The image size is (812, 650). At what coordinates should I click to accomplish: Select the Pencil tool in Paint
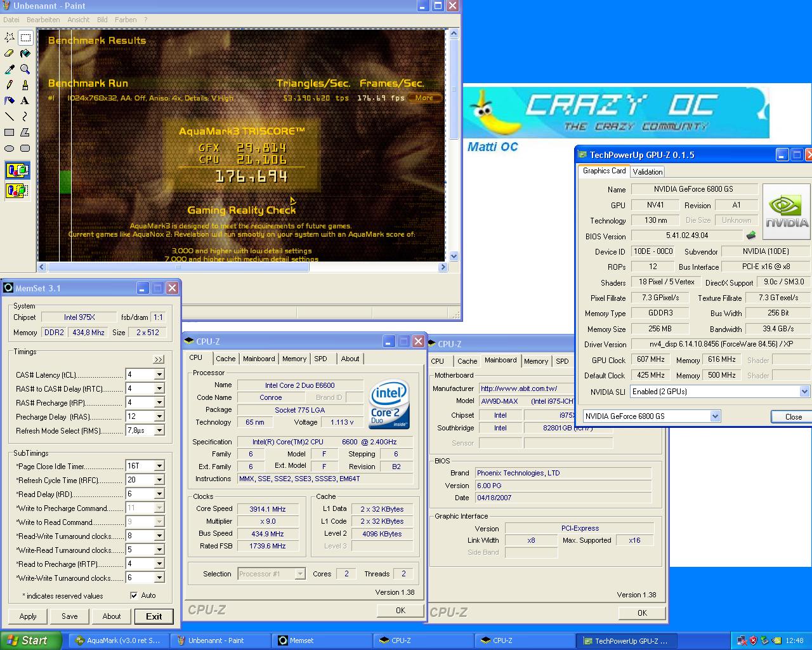click(10, 85)
